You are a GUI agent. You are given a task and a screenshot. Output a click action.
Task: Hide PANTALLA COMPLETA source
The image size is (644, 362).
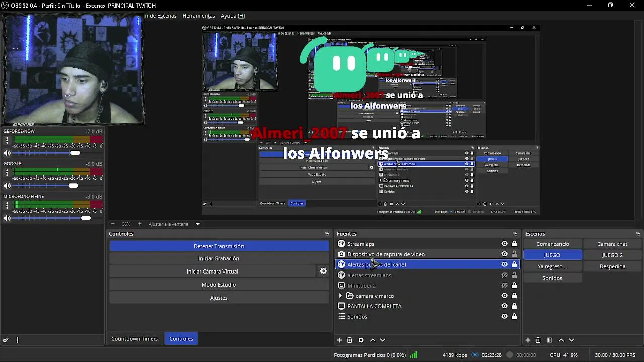504,306
